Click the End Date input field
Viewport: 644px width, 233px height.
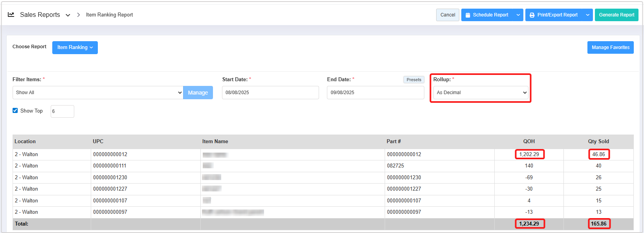375,93
